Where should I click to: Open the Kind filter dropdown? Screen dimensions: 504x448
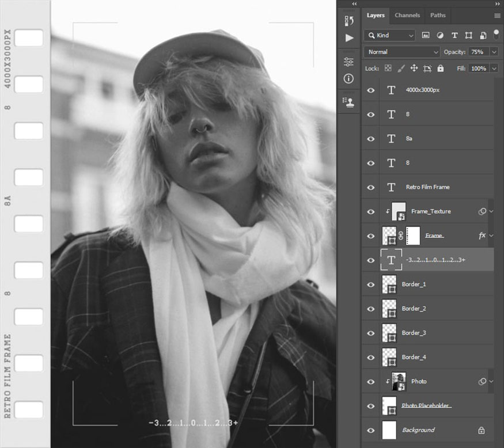[389, 35]
